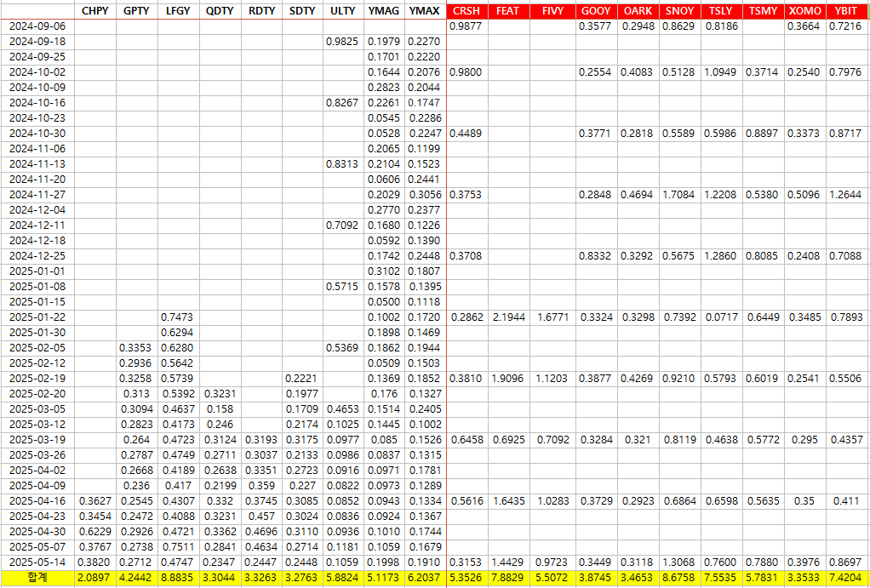Click date cell 2025-02-20
The image size is (870, 588).
pyautogui.click(x=37, y=394)
